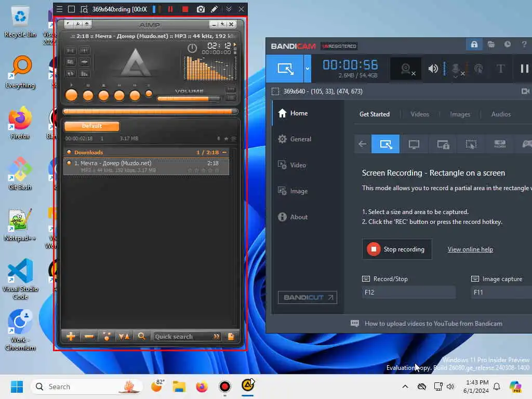Click the Stop recording button
The height and width of the screenshot is (399, 532).
tap(397, 249)
